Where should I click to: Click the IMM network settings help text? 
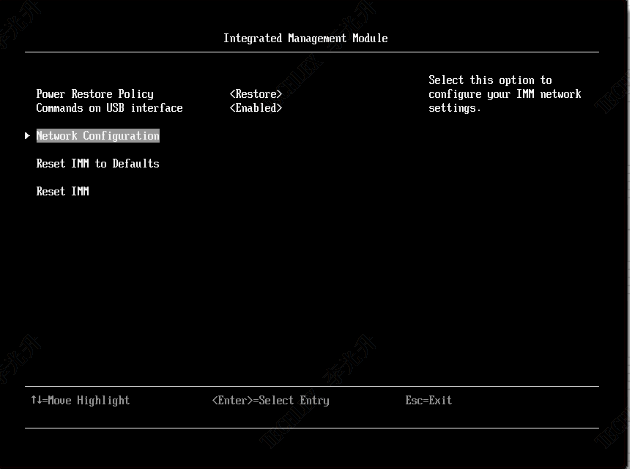(505, 94)
